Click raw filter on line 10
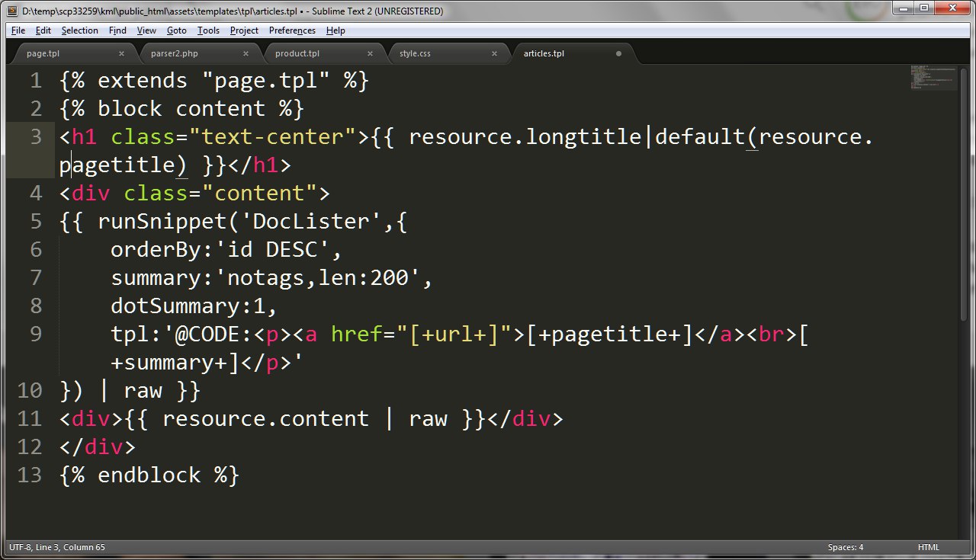 [143, 391]
